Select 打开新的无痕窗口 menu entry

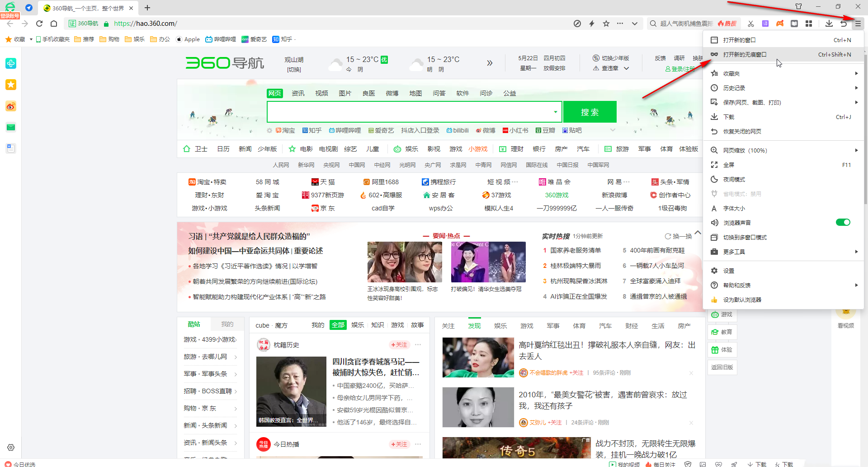pyautogui.click(x=783, y=54)
